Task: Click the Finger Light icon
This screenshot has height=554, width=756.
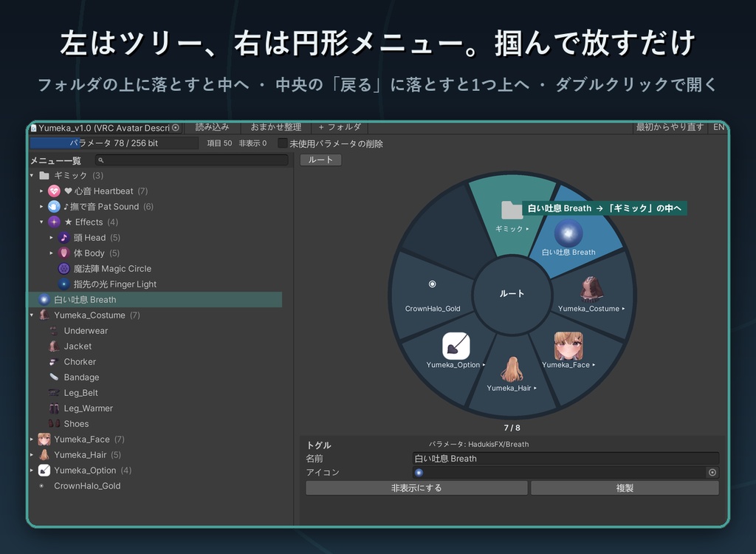Action: (x=63, y=284)
